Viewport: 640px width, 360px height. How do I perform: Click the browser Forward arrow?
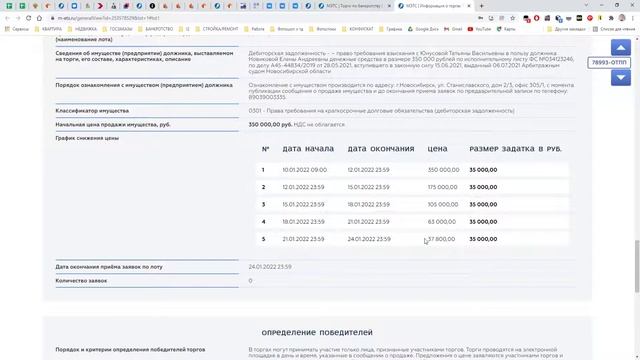pyautogui.click(x=18, y=18)
